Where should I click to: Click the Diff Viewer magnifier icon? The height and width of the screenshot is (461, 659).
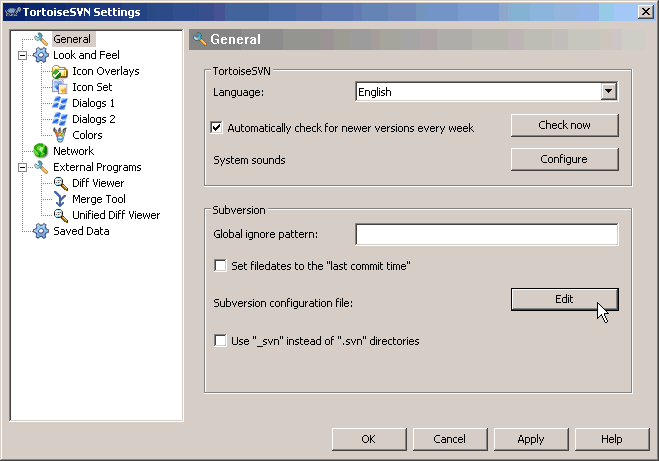tap(61, 183)
